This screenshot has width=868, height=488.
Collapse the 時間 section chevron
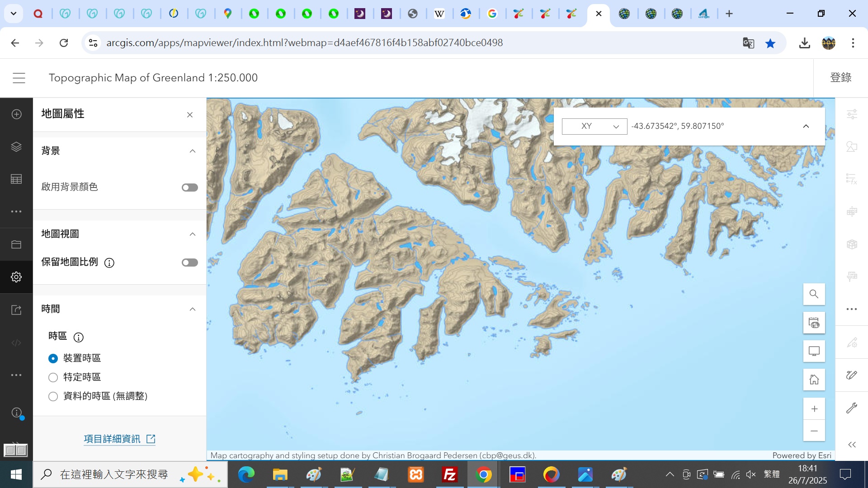[x=193, y=309]
